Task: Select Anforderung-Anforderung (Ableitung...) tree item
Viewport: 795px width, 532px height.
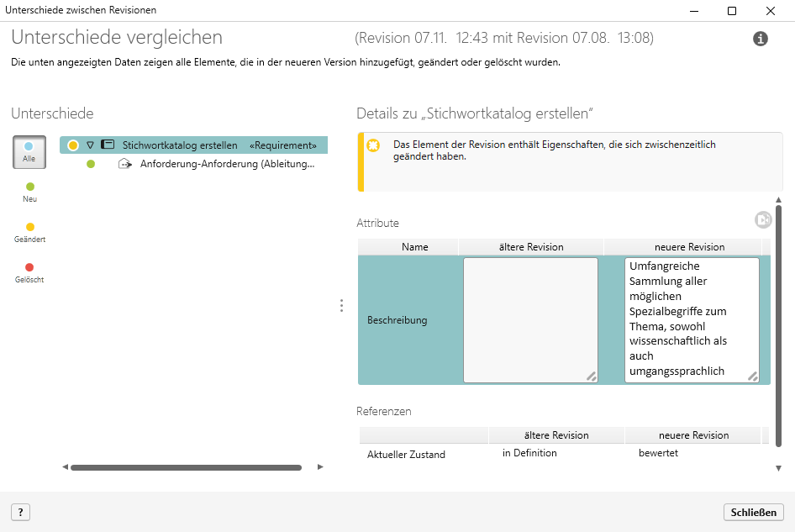Action: 227,165
